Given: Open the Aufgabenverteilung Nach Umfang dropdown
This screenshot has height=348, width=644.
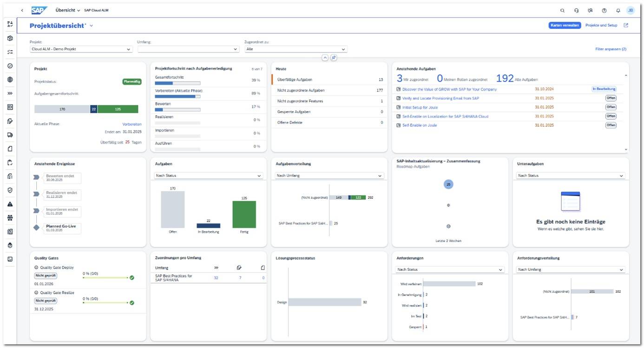Looking at the screenshot, I should click(x=329, y=176).
